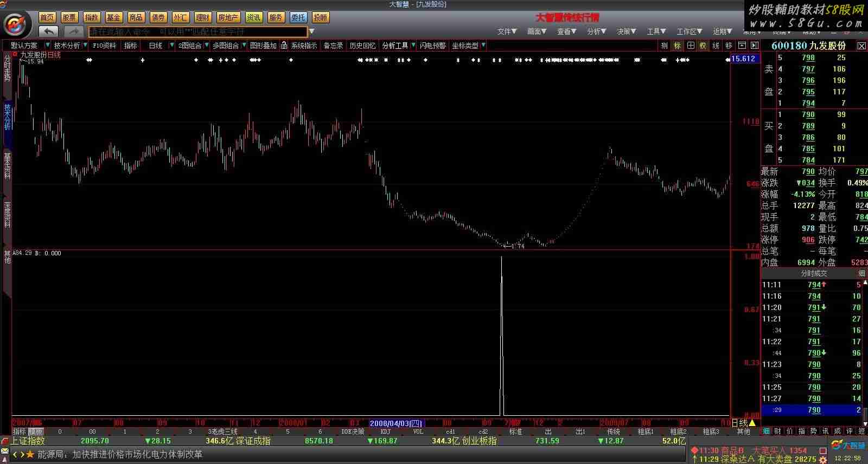868x464 pixels.
Task: Switch to the 分时走势 side tab
Action: tap(7, 68)
